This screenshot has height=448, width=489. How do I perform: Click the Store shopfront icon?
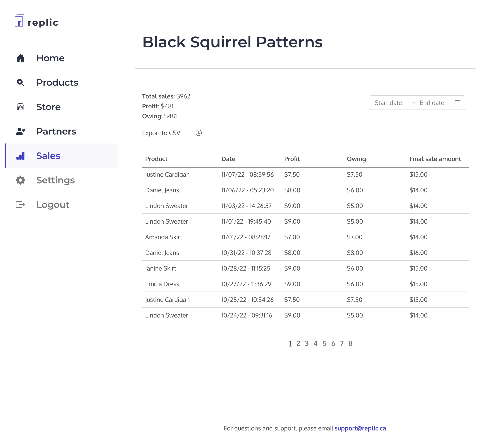tap(20, 107)
